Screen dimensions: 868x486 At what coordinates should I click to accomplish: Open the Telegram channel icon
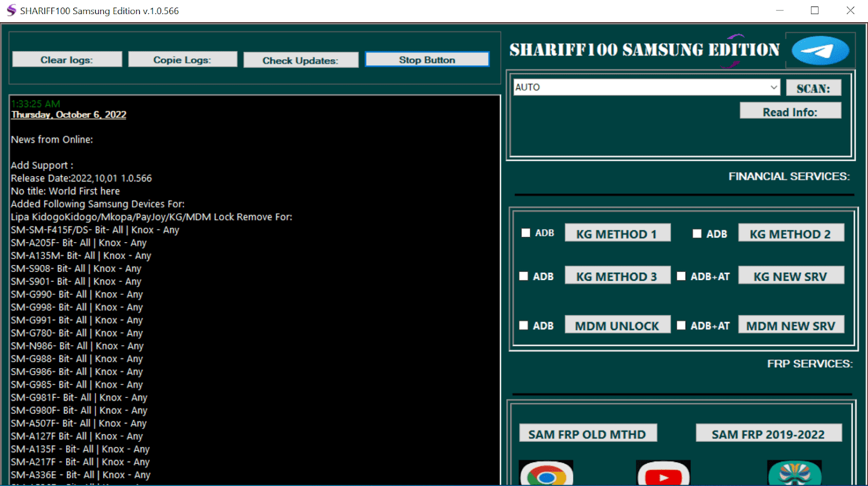(x=820, y=51)
